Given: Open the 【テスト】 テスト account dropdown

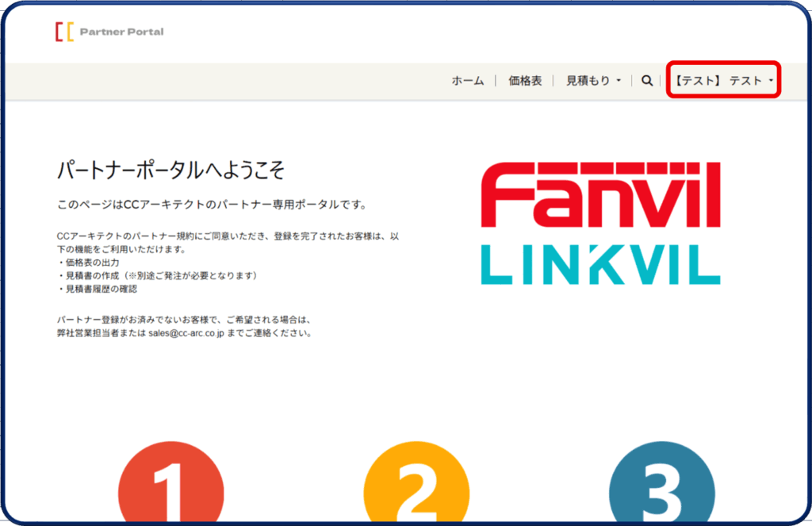Looking at the screenshot, I should 723,80.
